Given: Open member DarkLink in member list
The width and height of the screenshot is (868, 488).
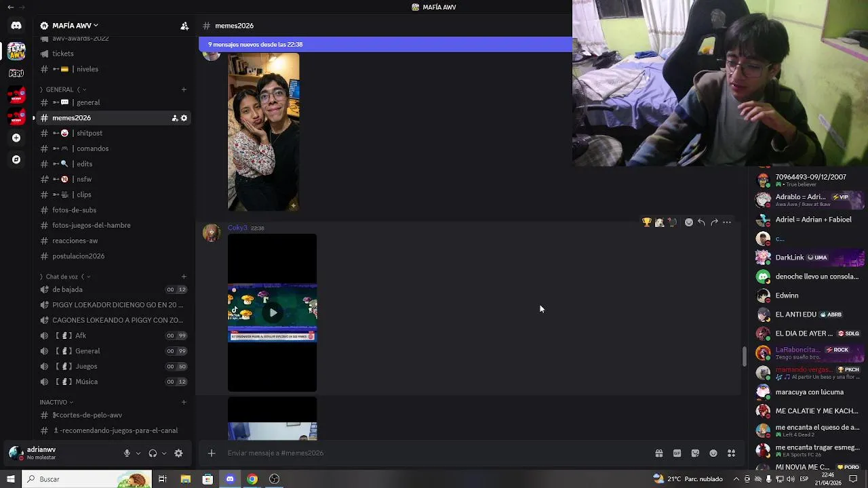Looking at the screenshot, I should point(810,258).
